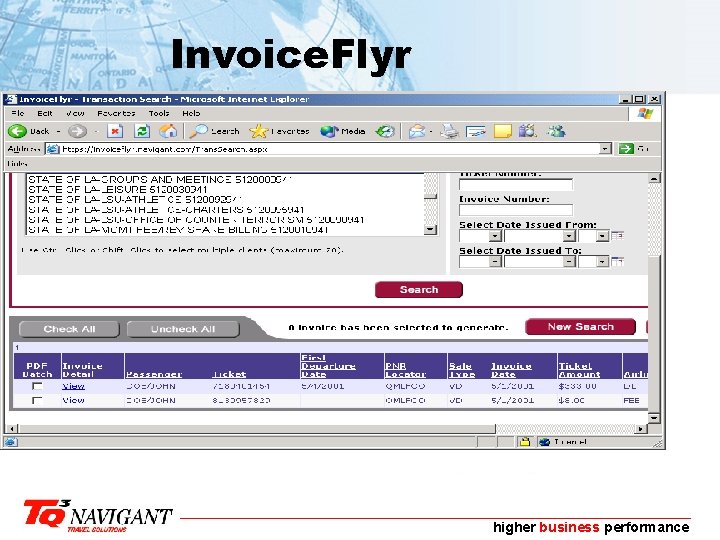Click the green Go arrow button
The height and width of the screenshot is (540, 720).
(626, 149)
